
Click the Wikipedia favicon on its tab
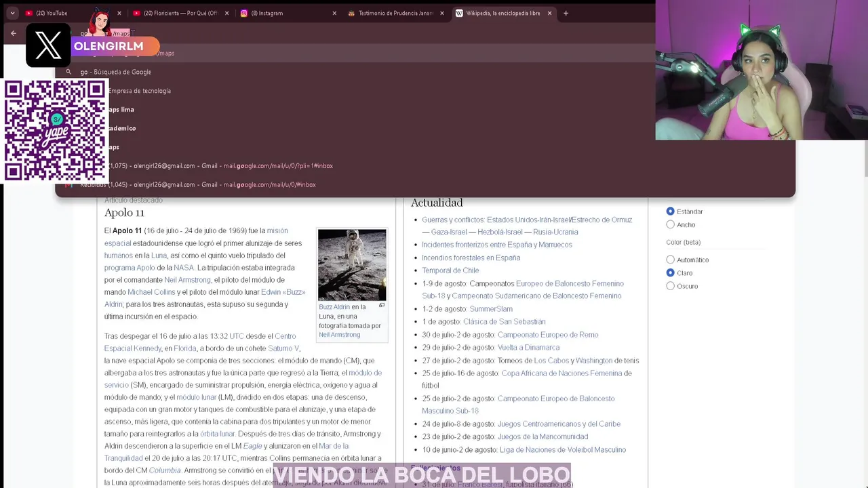coord(459,13)
